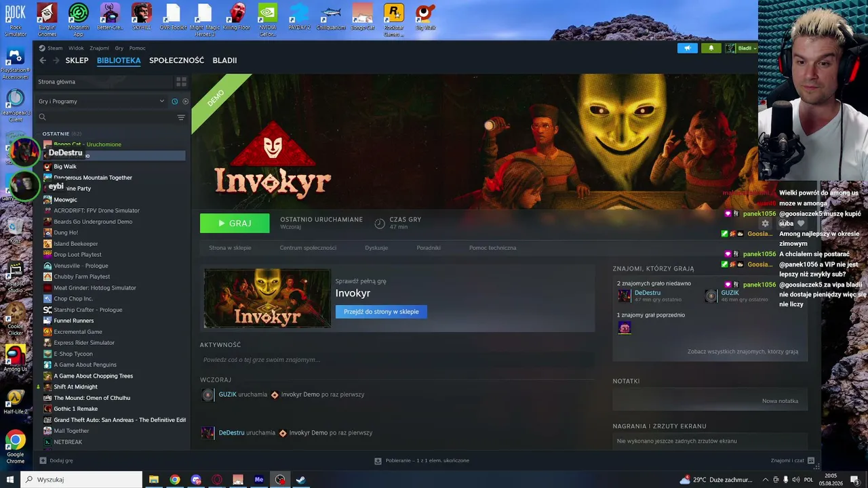The image size is (868, 488).
Task: Switch library to grid collections view
Action: 181,81
